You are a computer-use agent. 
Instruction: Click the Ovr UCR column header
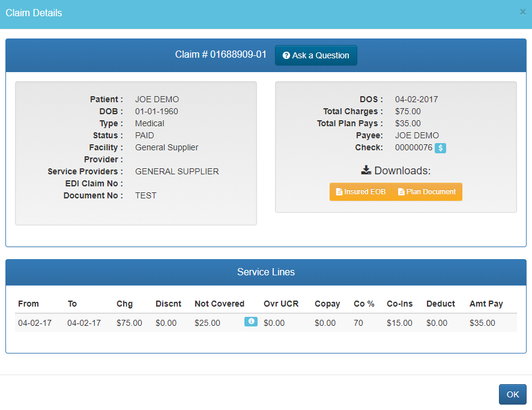tap(281, 304)
